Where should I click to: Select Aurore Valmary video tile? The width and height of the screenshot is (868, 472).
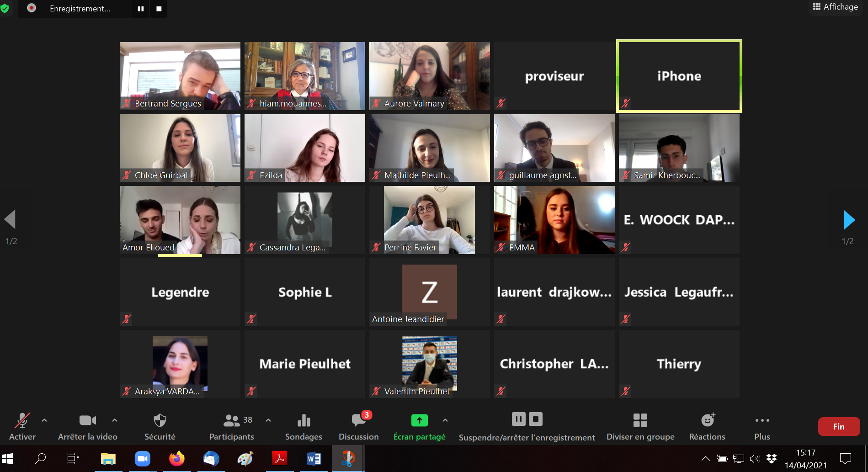[430, 76]
